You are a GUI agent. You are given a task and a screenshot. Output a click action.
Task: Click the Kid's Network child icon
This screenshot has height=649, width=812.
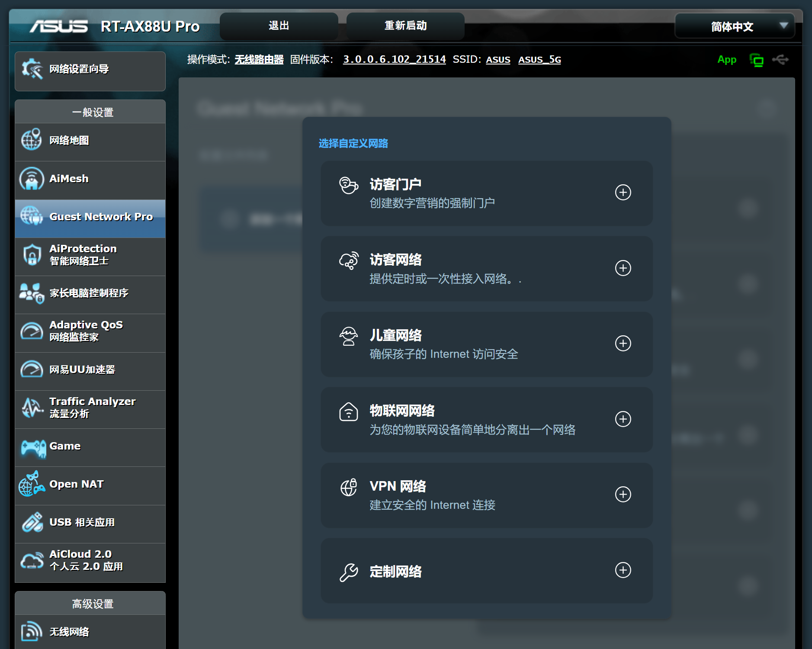349,336
